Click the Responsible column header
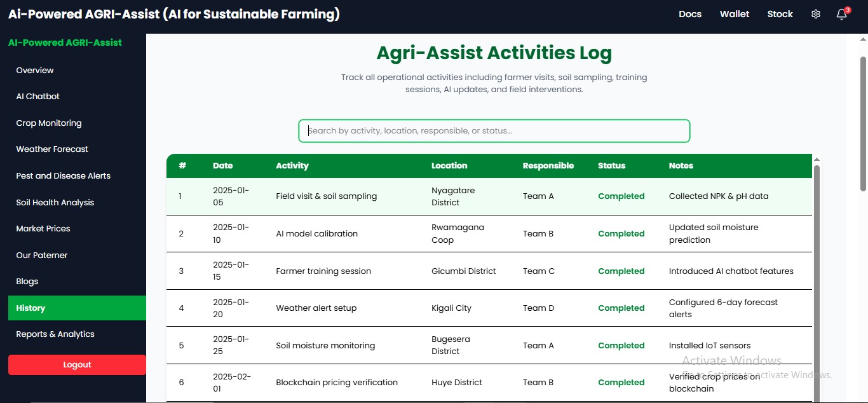Screen dimensions: 868x403 tap(548, 166)
